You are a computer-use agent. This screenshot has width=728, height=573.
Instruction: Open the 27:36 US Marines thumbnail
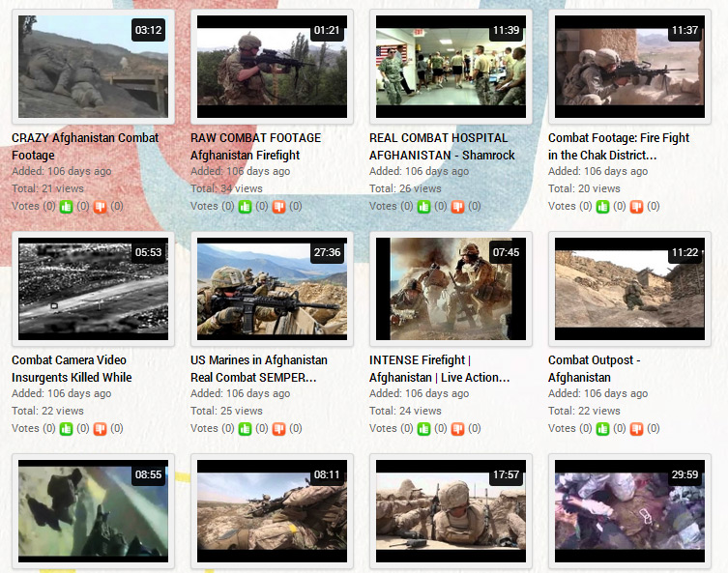[x=272, y=289]
